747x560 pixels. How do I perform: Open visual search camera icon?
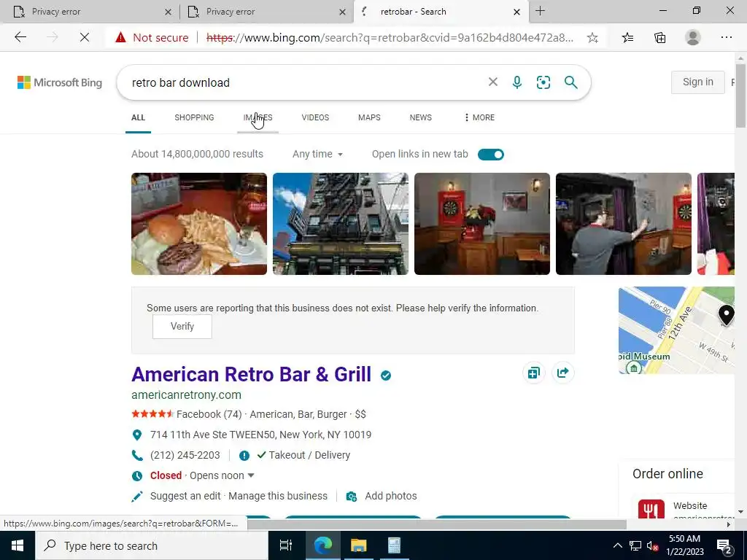[543, 82]
